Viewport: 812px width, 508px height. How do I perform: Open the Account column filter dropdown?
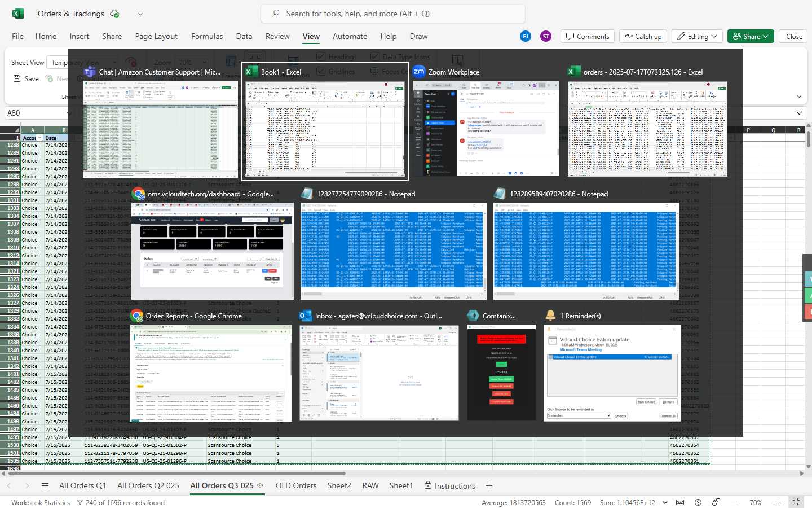coord(39,138)
